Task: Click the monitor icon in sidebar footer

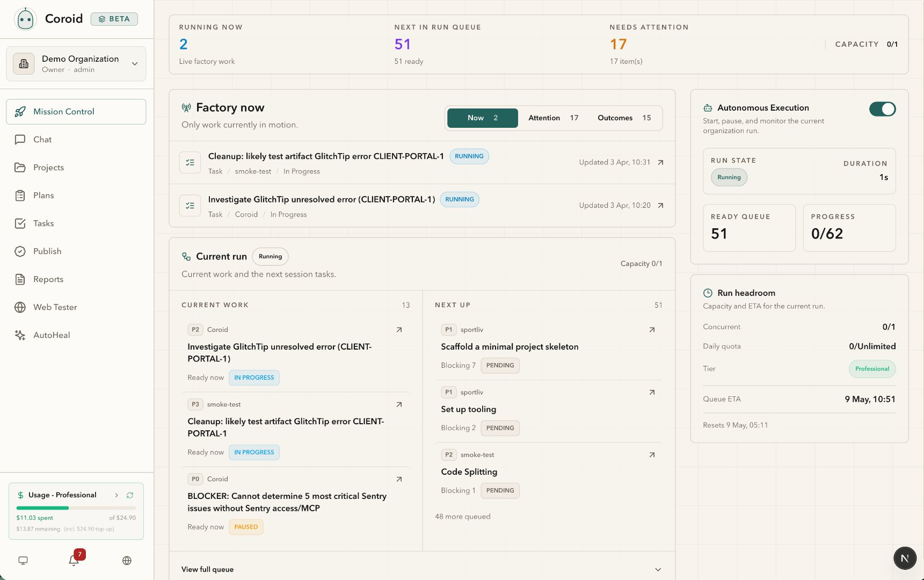Action: 23,560
